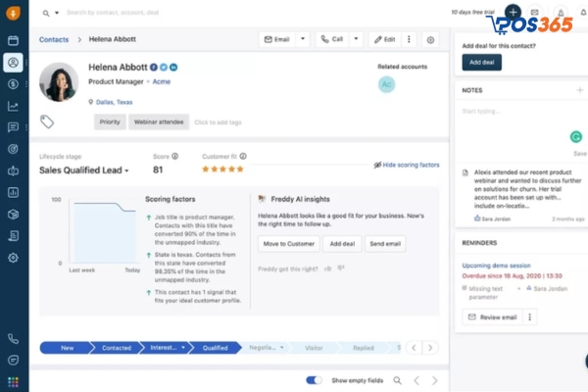Click the sidebar settings gear icon
This screenshot has width=588, height=392.
[x=14, y=257]
